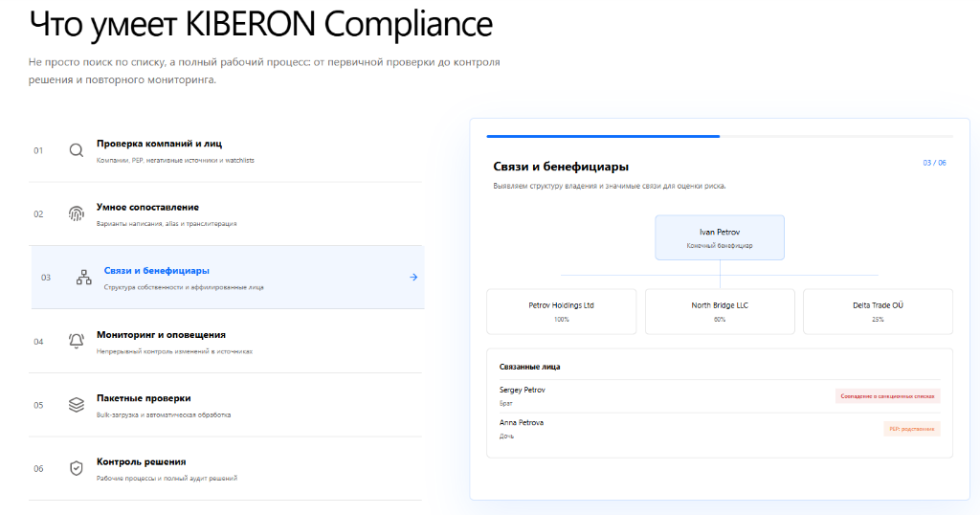Click the number 02 label
The width and height of the screenshot is (980, 515).
pyautogui.click(x=38, y=213)
